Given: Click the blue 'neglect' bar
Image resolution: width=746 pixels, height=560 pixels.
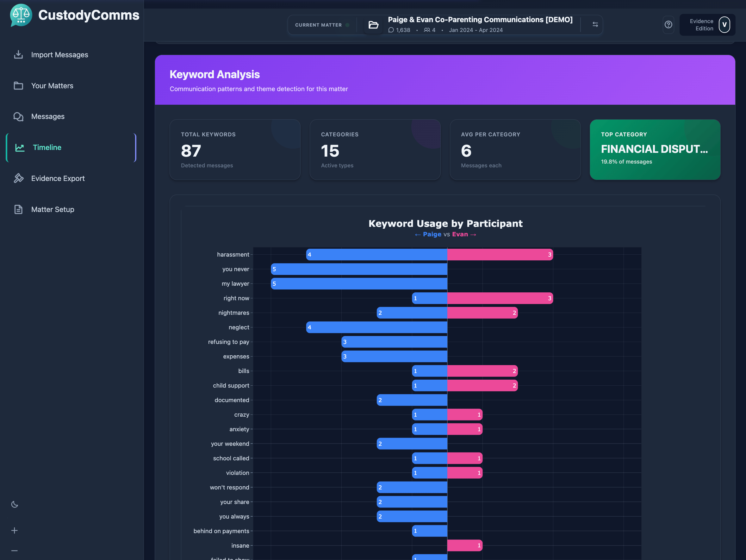Looking at the screenshot, I should pos(377,327).
